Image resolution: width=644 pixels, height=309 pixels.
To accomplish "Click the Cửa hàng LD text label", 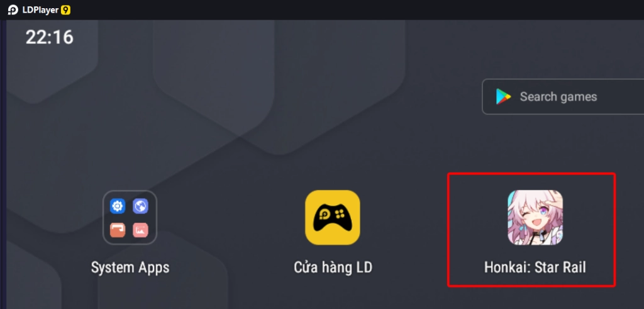I will [333, 267].
